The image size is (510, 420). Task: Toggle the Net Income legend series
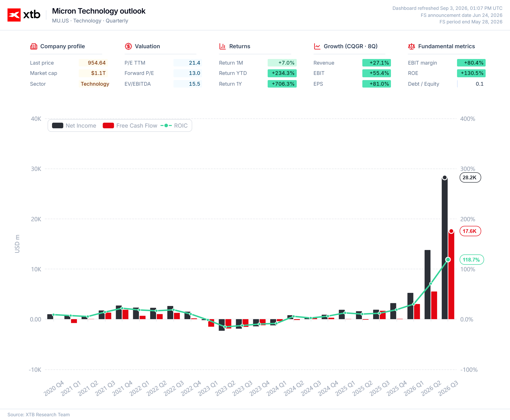pos(74,125)
